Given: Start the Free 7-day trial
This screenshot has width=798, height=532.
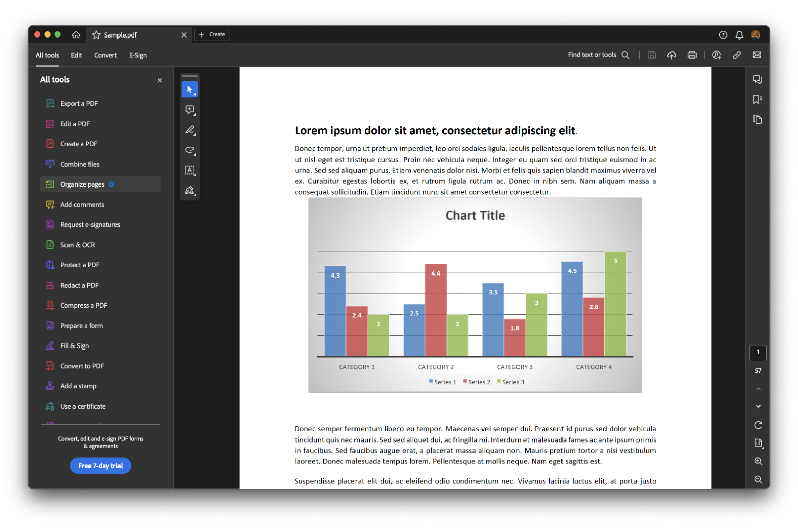Looking at the screenshot, I should (x=100, y=465).
